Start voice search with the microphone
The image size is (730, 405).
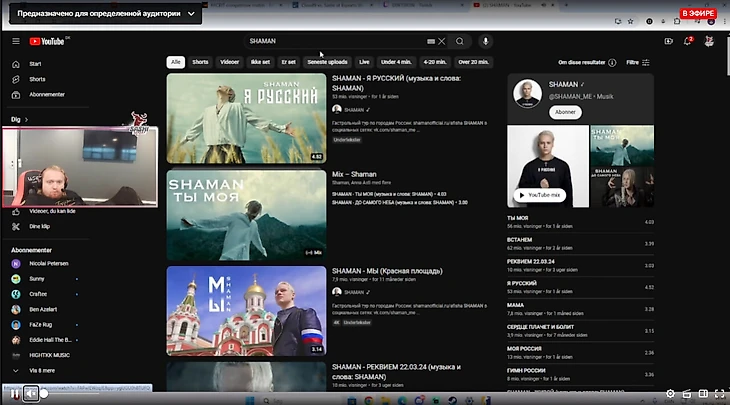pos(486,41)
